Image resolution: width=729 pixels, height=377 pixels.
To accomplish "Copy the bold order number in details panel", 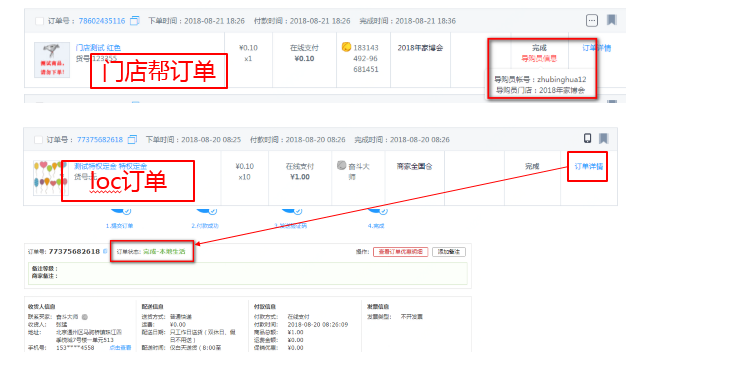I will (x=105, y=251).
